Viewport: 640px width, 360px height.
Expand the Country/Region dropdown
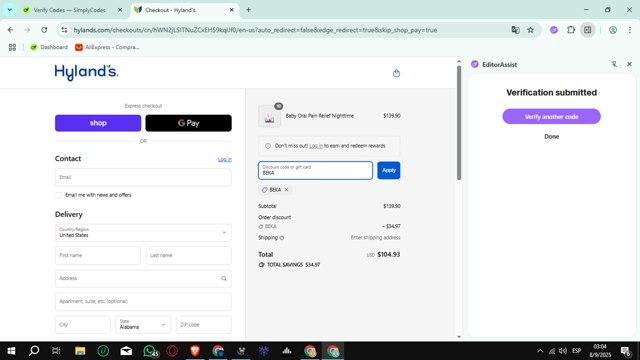point(143,233)
